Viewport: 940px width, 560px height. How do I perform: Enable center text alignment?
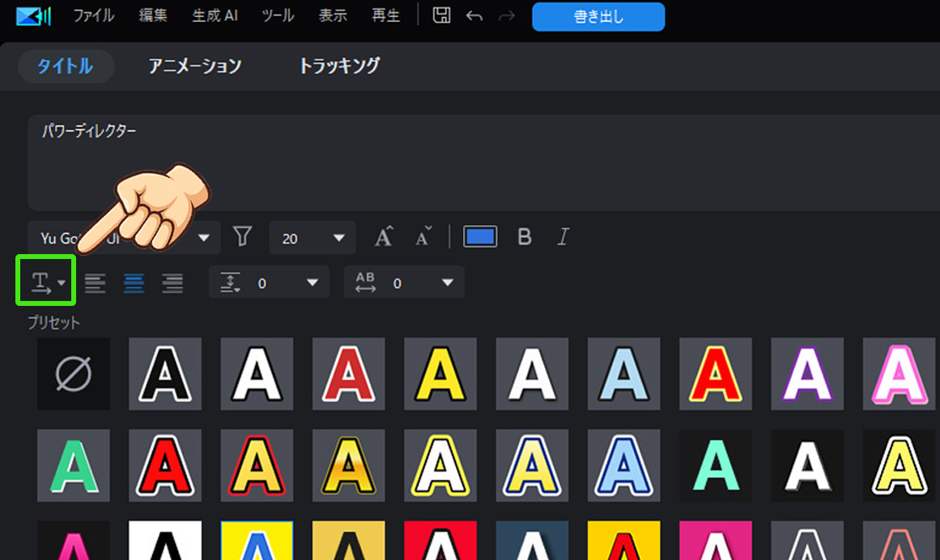pos(134,282)
